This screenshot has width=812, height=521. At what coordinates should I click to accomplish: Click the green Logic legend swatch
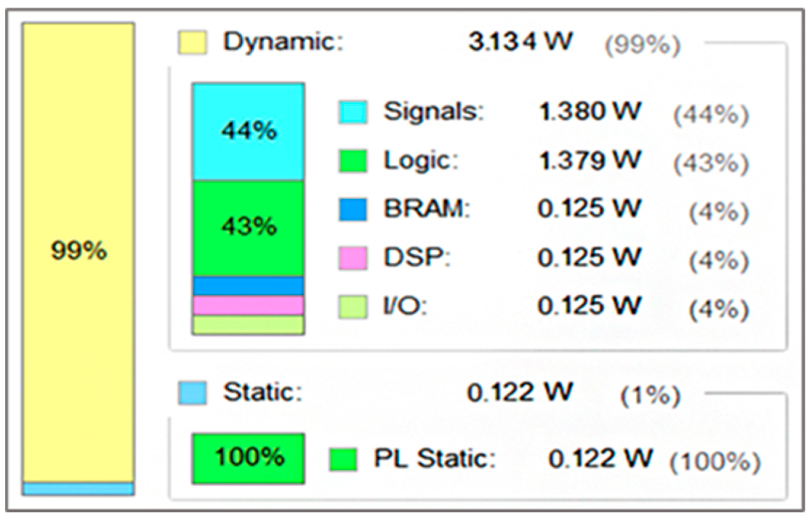pyautogui.click(x=353, y=161)
